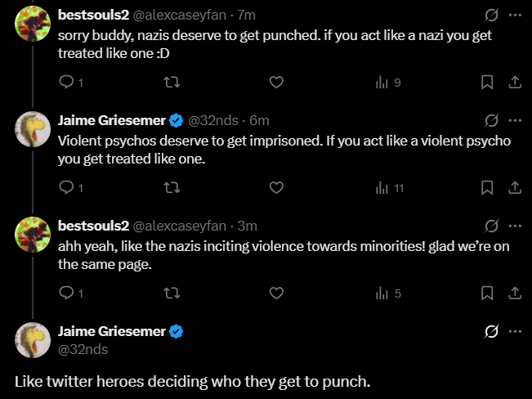The height and width of the screenshot is (399, 532).
Task: Open Grok icon on first tweet
Action: pyautogui.click(x=491, y=15)
